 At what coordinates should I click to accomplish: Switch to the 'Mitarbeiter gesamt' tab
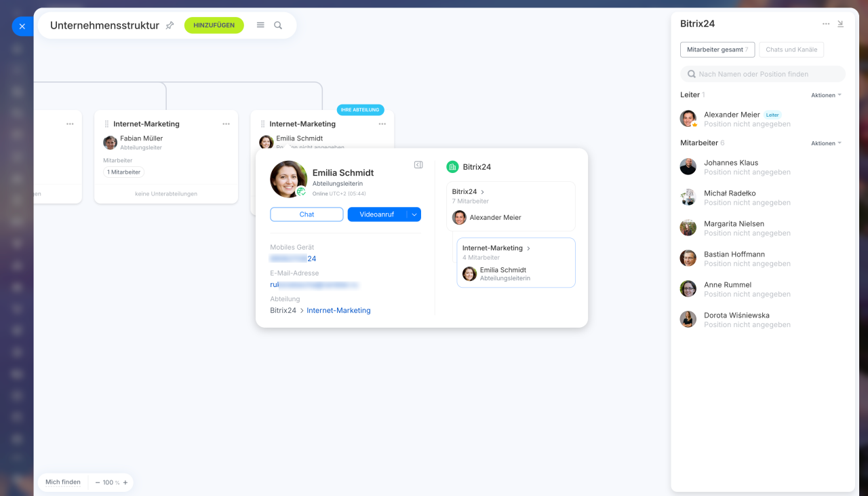(x=717, y=50)
